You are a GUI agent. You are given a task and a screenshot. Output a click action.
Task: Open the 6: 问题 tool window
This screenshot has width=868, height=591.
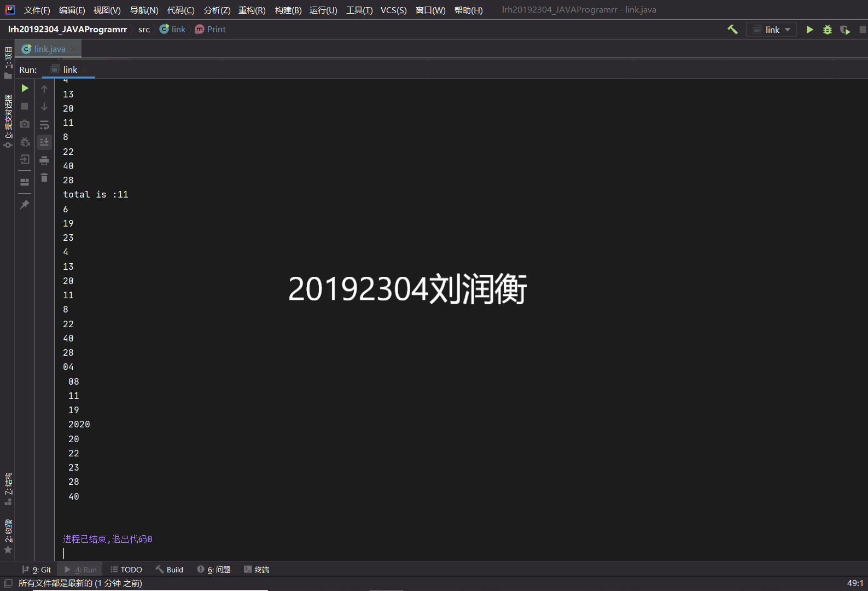[214, 570]
